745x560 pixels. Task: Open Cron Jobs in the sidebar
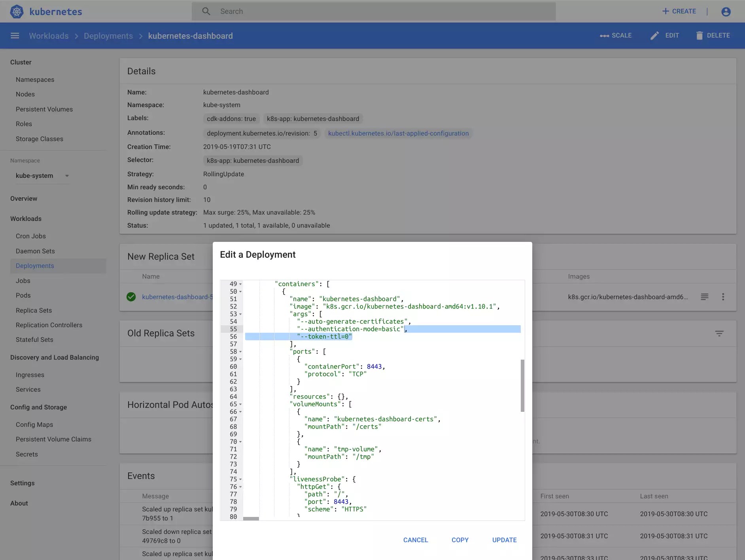coord(31,236)
